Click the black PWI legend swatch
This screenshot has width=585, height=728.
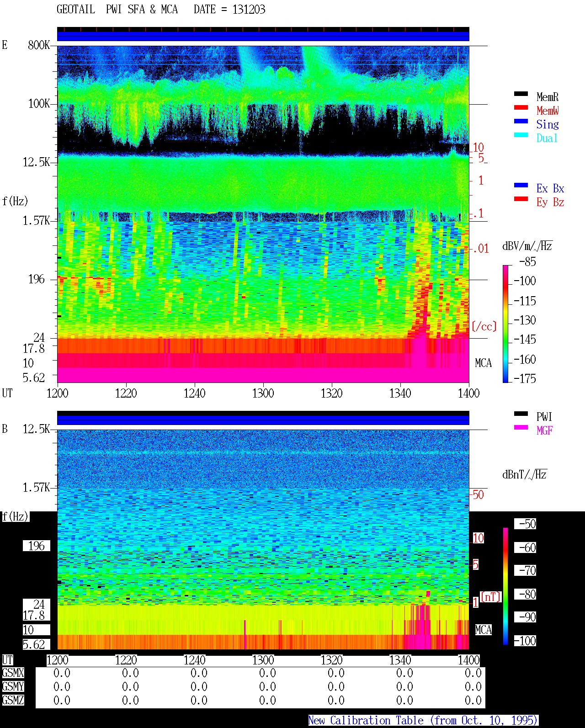pyautogui.click(x=521, y=414)
